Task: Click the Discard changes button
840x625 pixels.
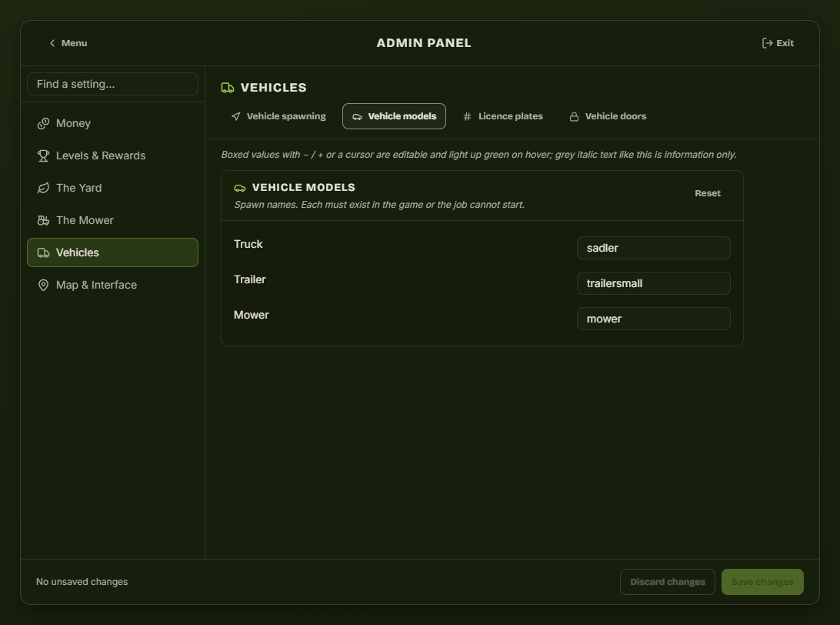Action: (668, 582)
